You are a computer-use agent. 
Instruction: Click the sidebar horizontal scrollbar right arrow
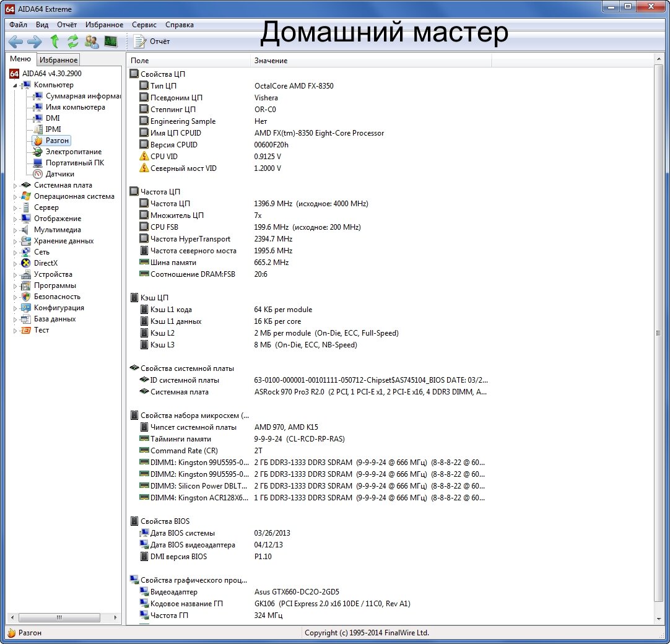(x=115, y=617)
